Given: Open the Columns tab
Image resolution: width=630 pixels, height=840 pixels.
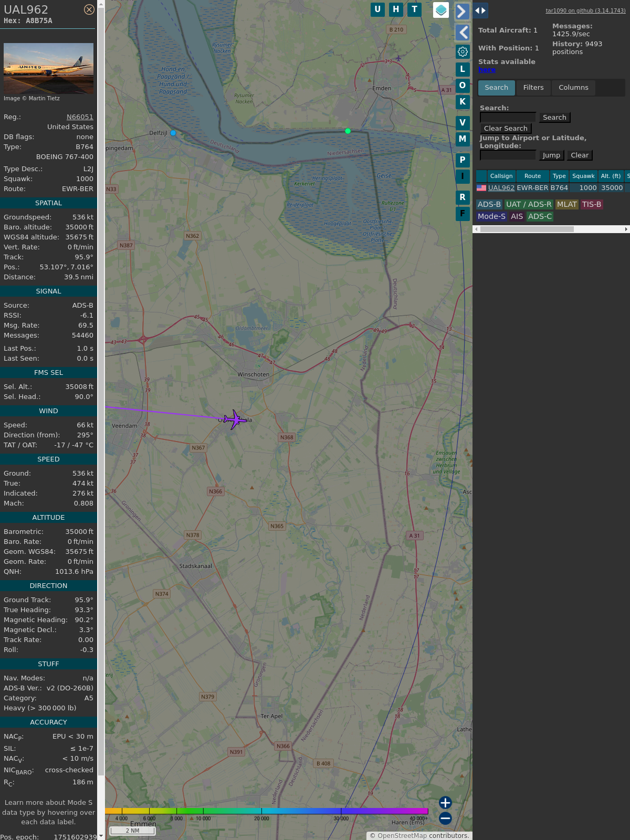Looking at the screenshot, I should coord(573,88).
